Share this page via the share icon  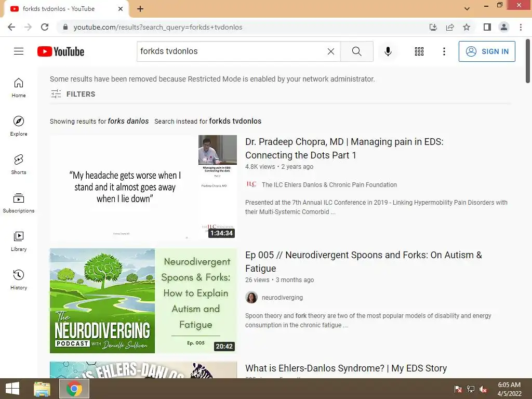point(450,27)
